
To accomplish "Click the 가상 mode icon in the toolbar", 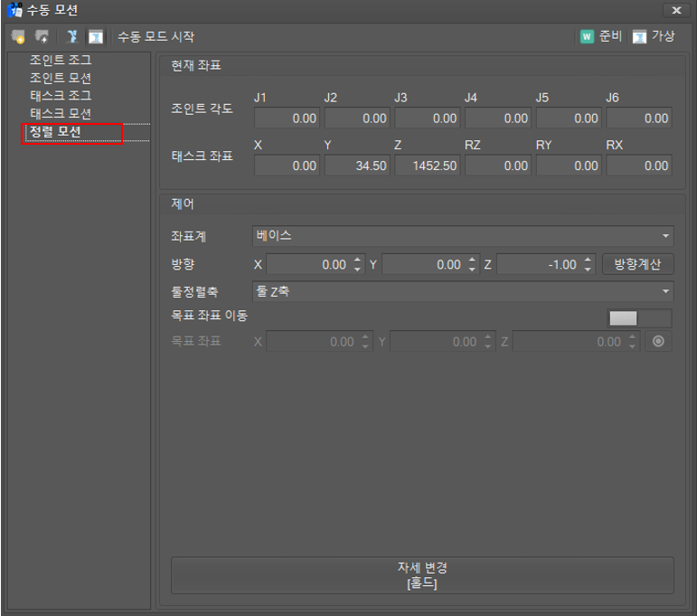I will (x=640, y=37).
